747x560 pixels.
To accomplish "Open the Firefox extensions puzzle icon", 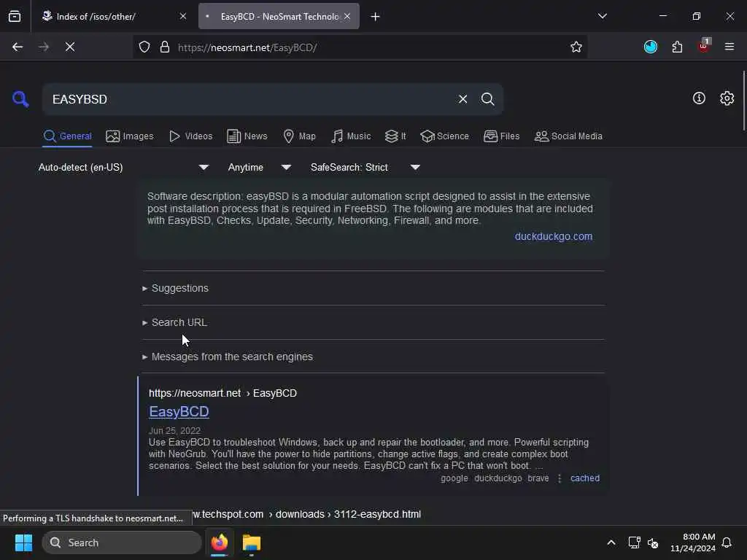I will click(677, 47).
